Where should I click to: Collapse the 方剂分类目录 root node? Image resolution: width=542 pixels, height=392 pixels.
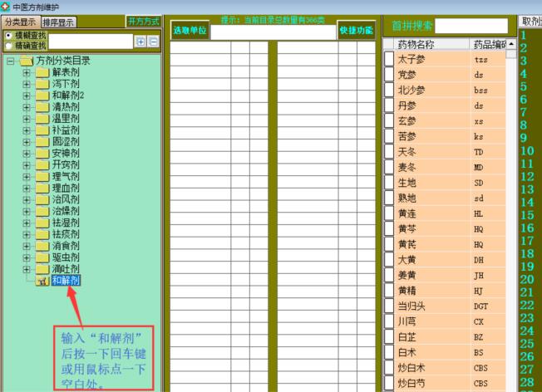point(10,61)
